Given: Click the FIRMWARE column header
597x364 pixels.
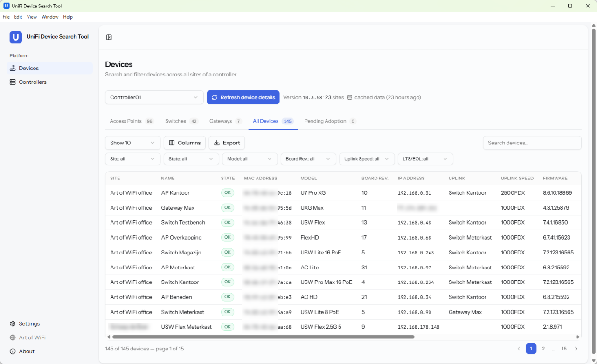Looking at the screenshot, I should point(555,178).
